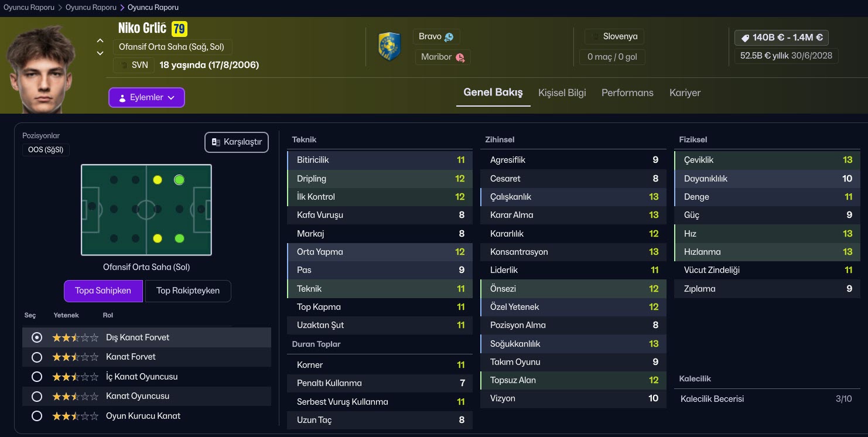This screenshot has width=868, height=437.
Task: Click the first Oyuncu Raporu breadcrumb link
Action: click(29, 8)
